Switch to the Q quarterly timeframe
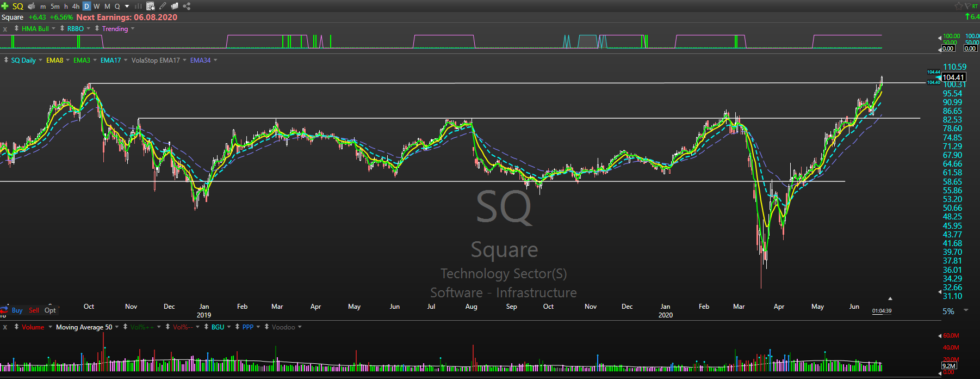Image resolution: width=980 pixels, height=379 pixels. 117,7
